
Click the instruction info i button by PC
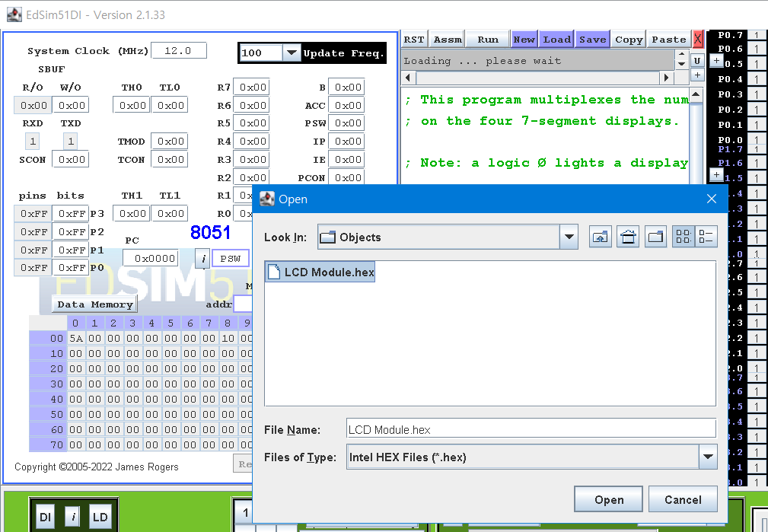click(x=203, y=259)
